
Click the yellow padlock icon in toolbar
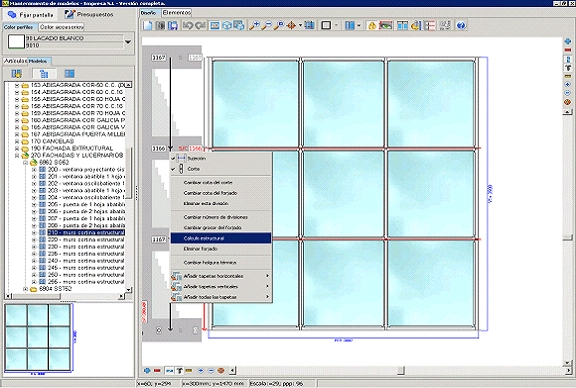tap(372, 25)
